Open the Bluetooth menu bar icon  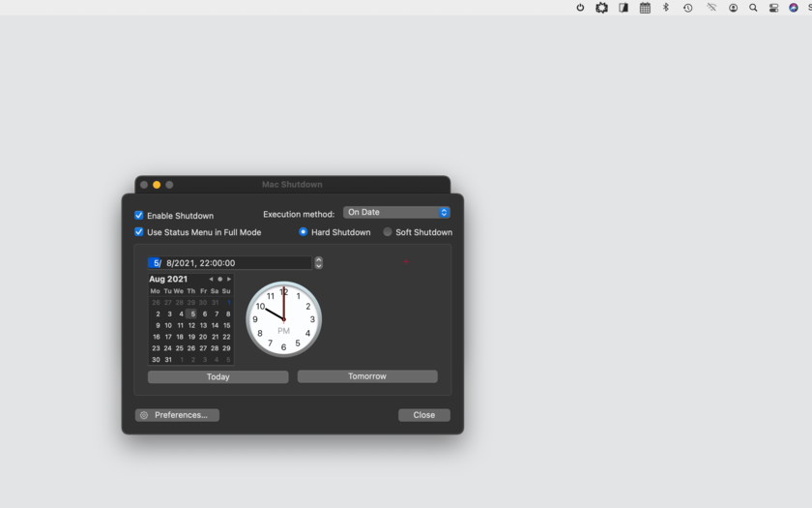pyautogui.click(x=666, y=8)
